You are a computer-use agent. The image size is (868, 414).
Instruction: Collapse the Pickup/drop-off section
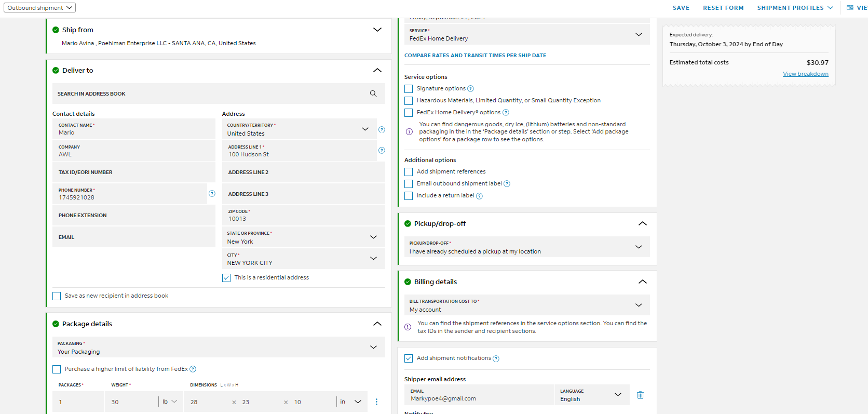tap(643, 223)
